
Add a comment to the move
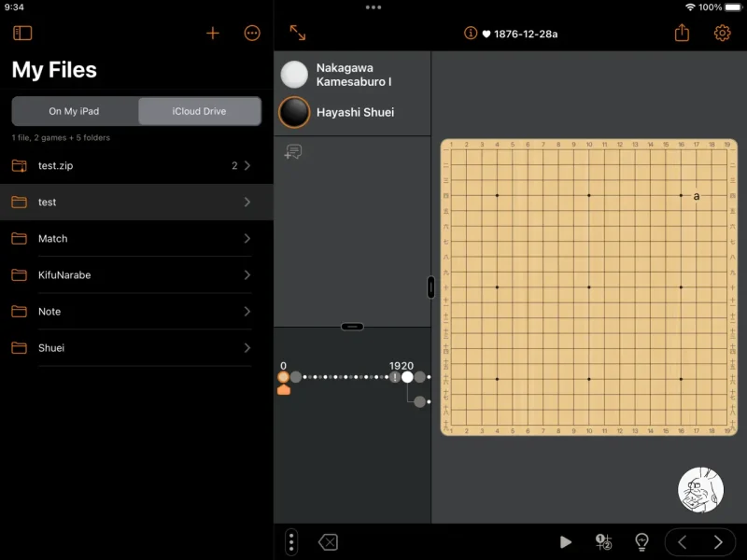(293, 152)
